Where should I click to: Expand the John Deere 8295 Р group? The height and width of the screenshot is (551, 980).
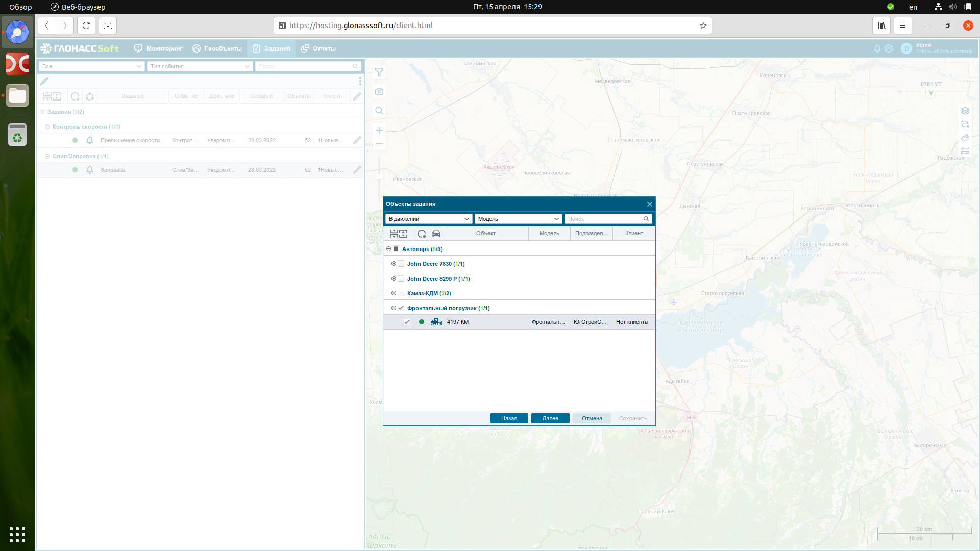click(394, 279)
